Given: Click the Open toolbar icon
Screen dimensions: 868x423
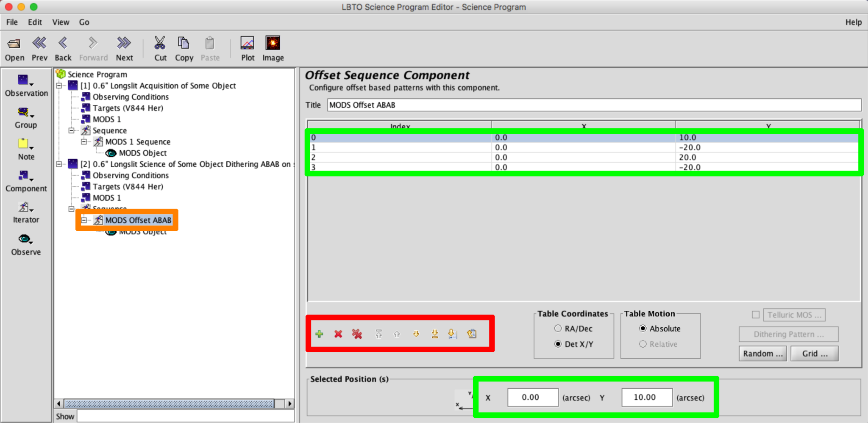Looking at the screenshot, I should (14, 43).
